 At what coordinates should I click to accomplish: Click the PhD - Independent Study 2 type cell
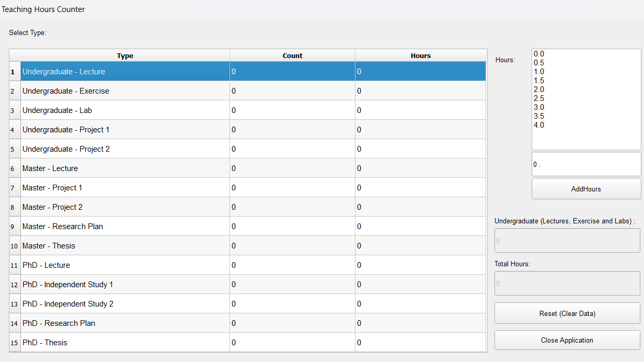125,304
